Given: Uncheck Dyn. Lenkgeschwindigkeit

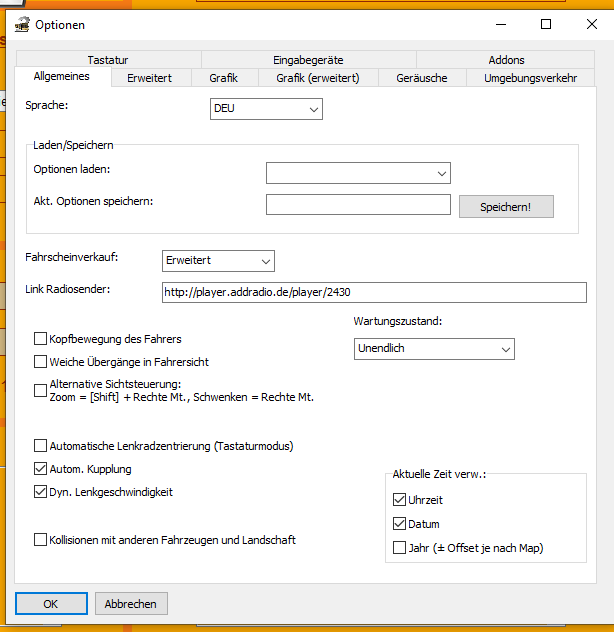Looking at the screenshot, I should [41, 492].
